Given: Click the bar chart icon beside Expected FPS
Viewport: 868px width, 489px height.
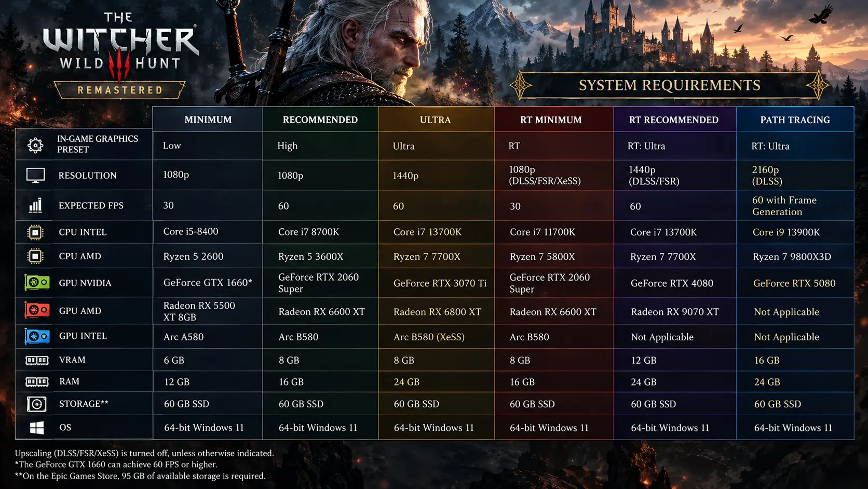Looking at the screenshot, I should click(x=35, y=205).
